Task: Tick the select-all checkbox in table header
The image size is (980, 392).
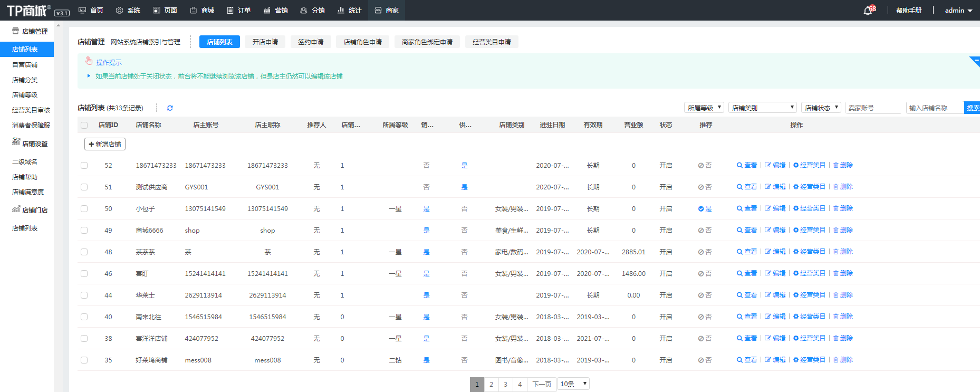Action: (84, 126)
